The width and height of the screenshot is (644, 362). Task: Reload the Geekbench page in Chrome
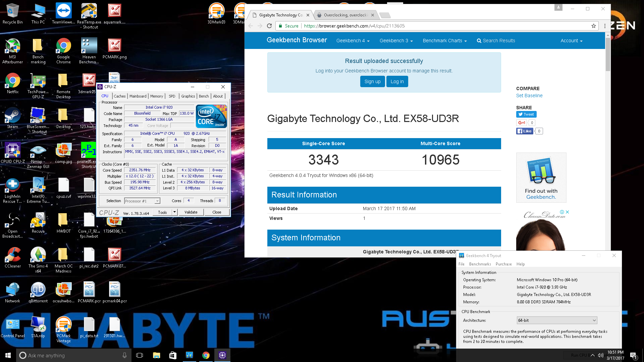coord(269,26)
